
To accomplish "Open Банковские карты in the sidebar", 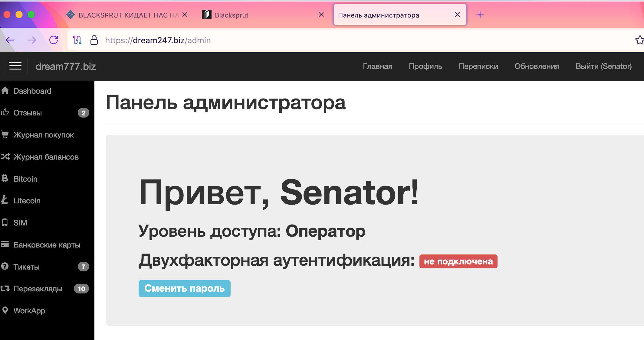I will [x=47, y=245].
